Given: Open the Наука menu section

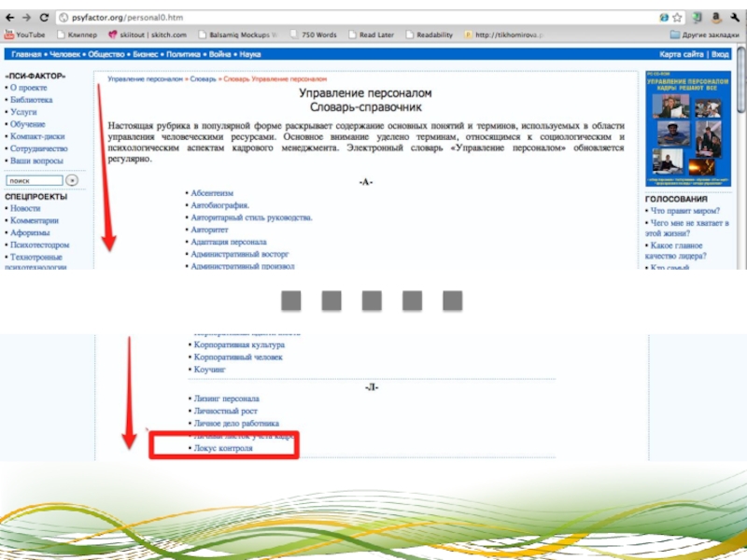Looking at the screenshot, I should click(250, 54).
